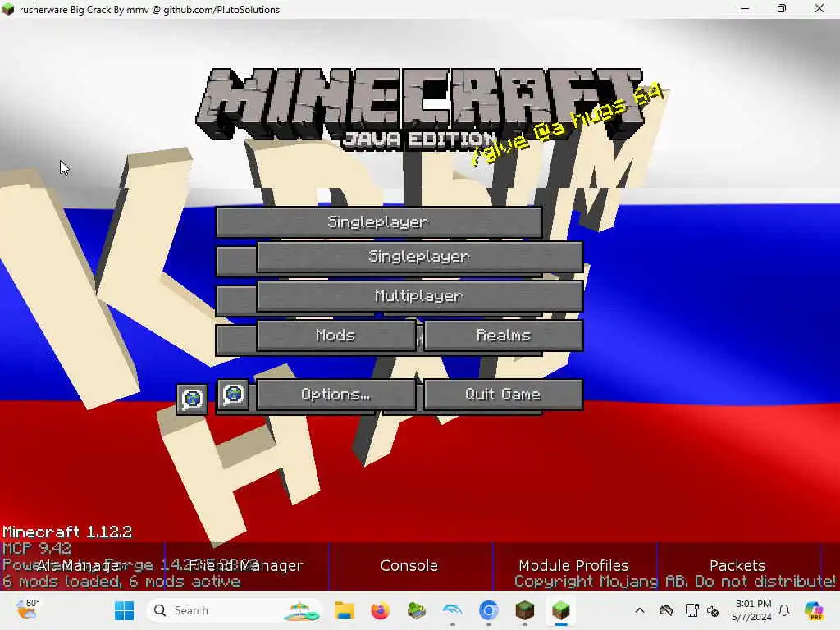Image resolution: width=840 pixels, height=630 pixels.
Task: Open the Alt Manager tab
Action: (x=82, y=566)
